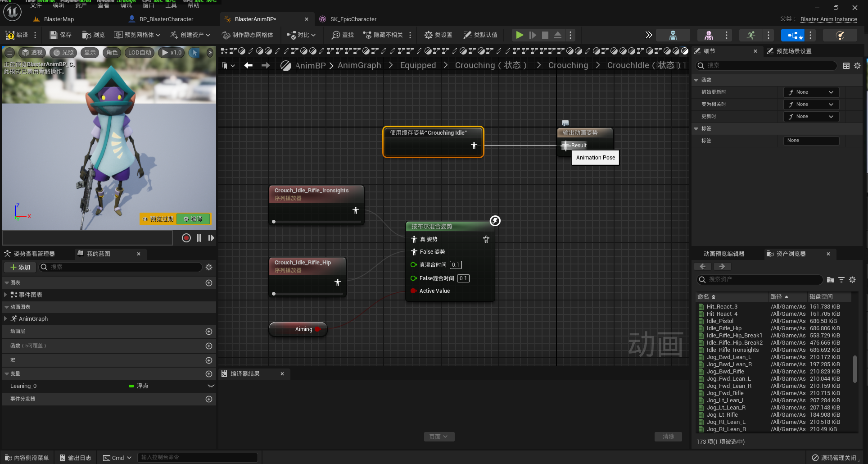868x464 pixels.
Task: Toggle the Hide Unrelated button
Action: pos(383,35)
